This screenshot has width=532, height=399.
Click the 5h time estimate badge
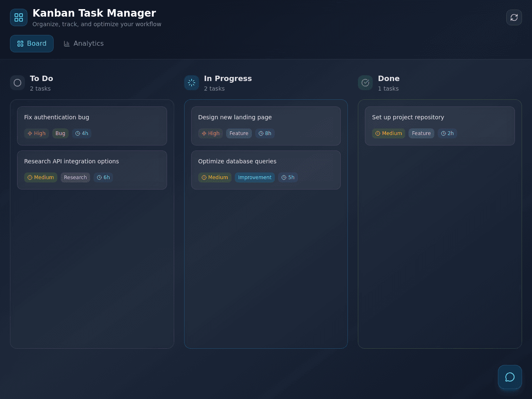tap(288, 177)
